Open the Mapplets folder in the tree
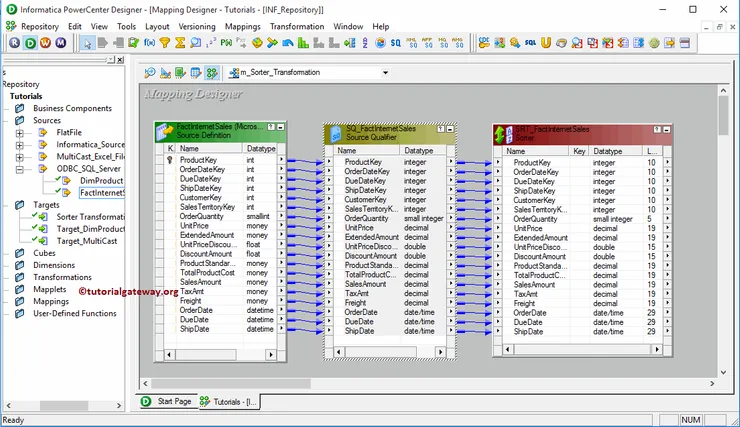This screenshot has height=427, width=740. (x=50, y=289)
